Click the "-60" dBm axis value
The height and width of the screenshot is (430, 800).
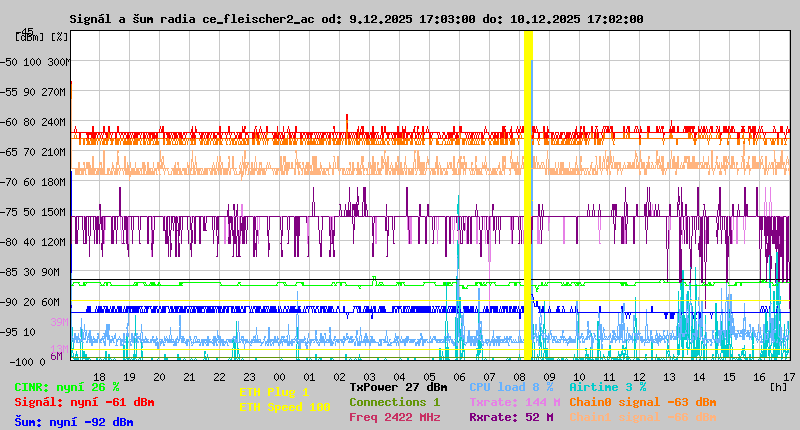(x=8, y=122)
